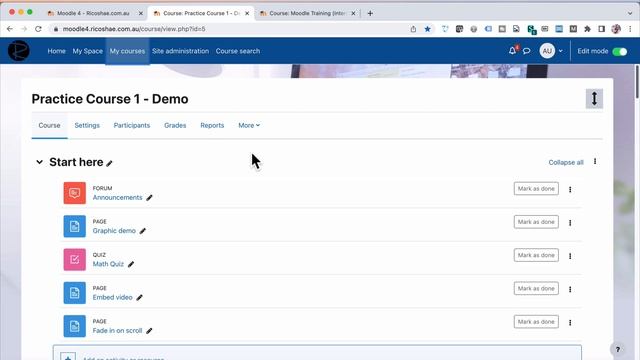Open the Announcements forum link
The image size is (640, 360).
pyautogui.click(x=118, y=198)
